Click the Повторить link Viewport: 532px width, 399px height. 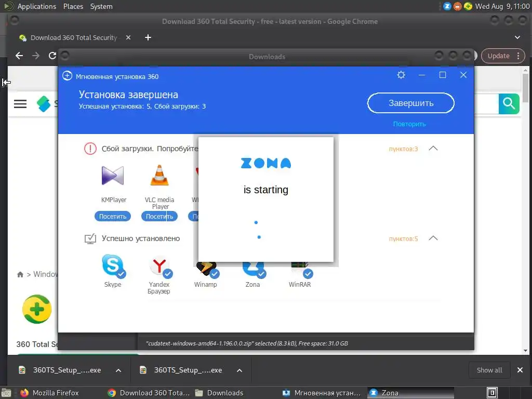coord(409,124)
